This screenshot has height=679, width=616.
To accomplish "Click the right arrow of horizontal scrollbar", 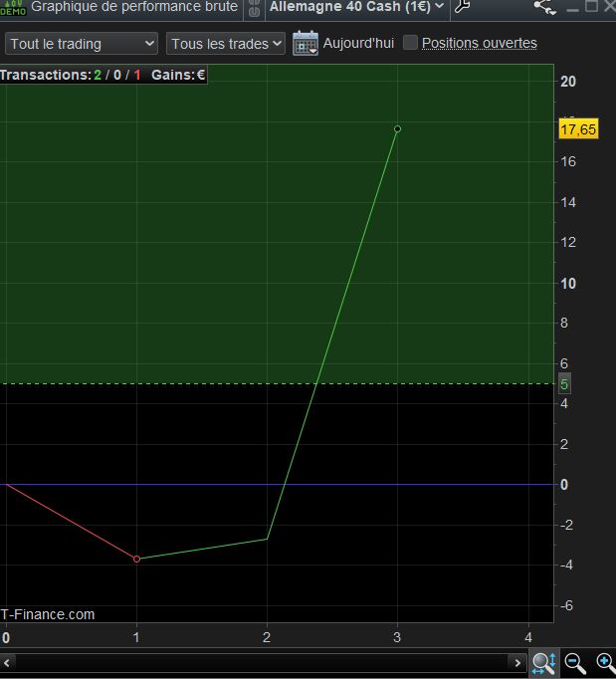I will point(517,662).
